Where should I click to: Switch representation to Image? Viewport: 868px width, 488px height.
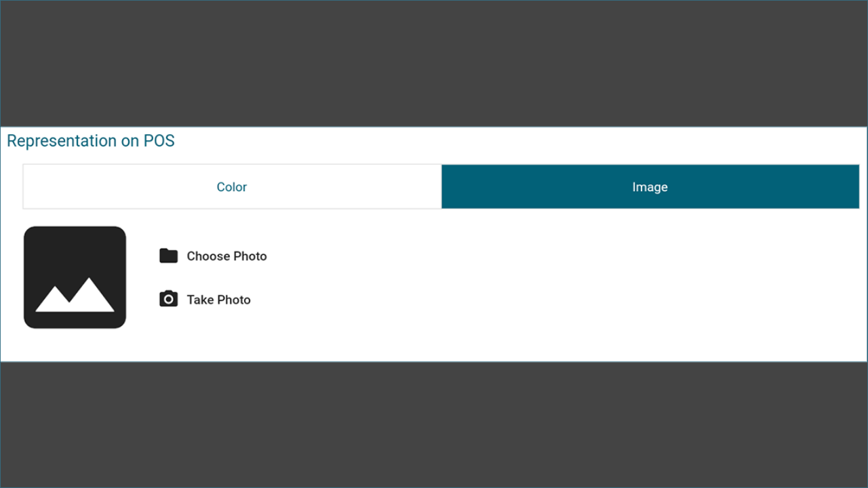click(650, 186)
